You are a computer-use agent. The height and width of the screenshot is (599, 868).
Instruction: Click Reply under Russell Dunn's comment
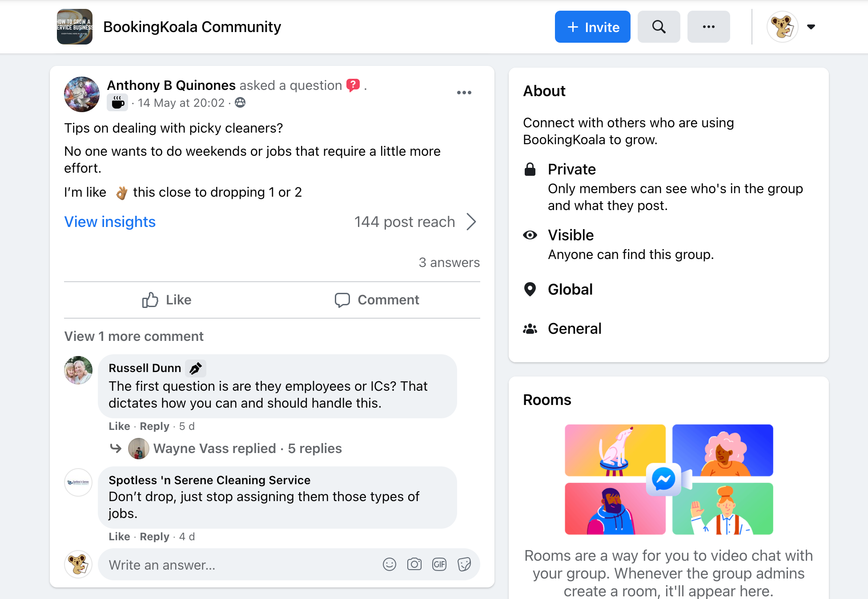154,426
